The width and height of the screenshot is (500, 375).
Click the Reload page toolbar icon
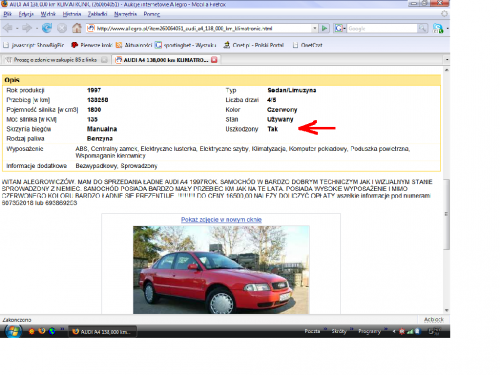[47, 28]
